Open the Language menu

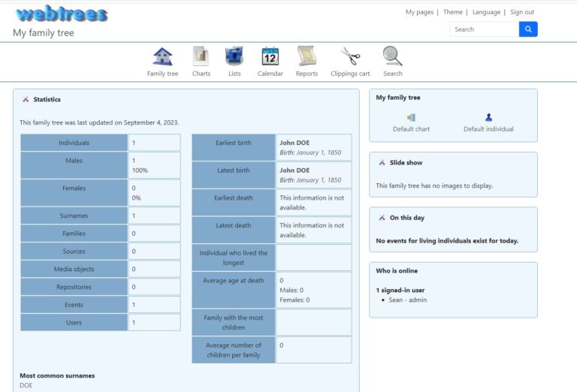click(486, 12)
